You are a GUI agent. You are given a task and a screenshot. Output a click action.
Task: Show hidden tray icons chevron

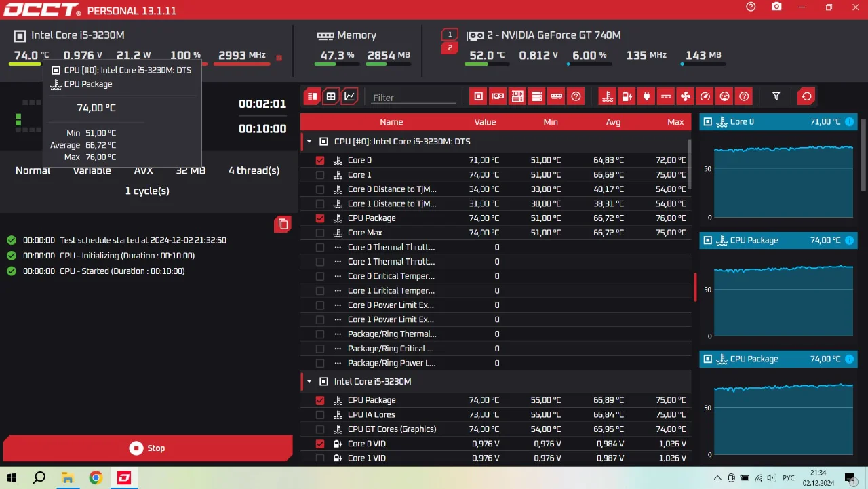click(718, 478)
